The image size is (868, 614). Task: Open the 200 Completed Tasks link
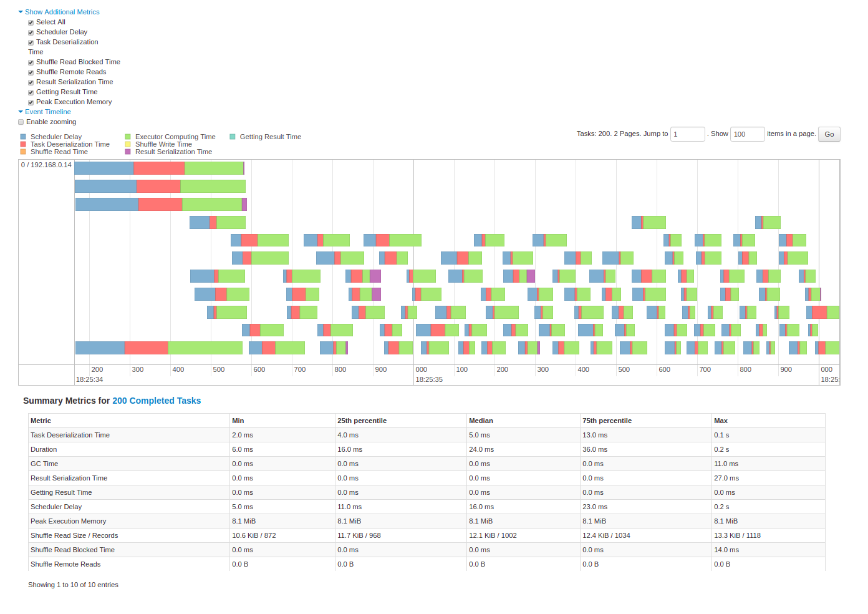coord(157,401)
